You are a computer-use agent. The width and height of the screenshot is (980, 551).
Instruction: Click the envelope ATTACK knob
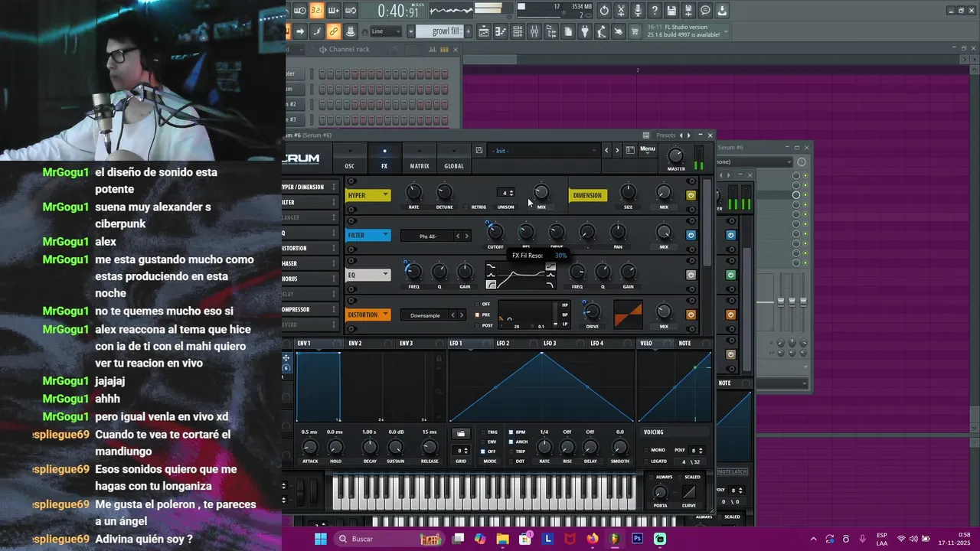[310, 447]
